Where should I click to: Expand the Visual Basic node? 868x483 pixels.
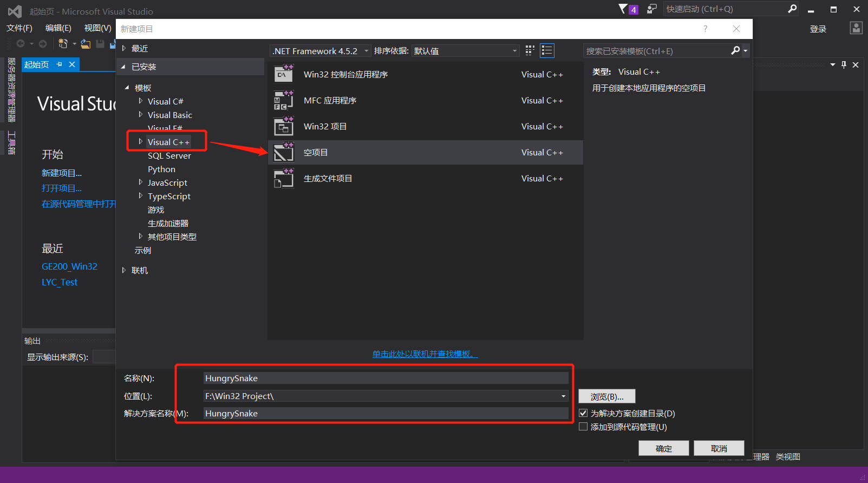141,115
